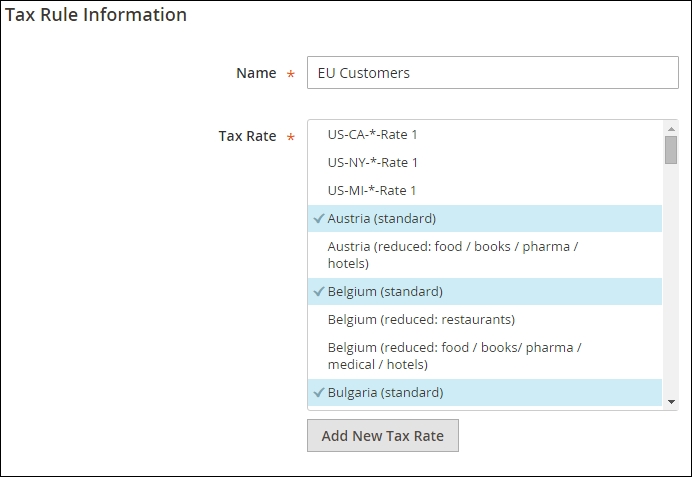Select the US-NY-*-Rate 1 tax rate

point(372,162)
